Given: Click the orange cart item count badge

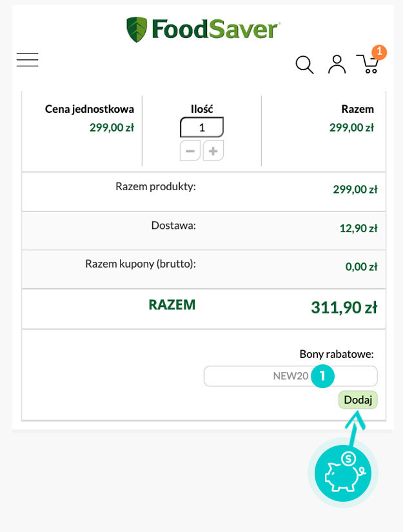Looking at the screenshot, I should tap(379, 52).
